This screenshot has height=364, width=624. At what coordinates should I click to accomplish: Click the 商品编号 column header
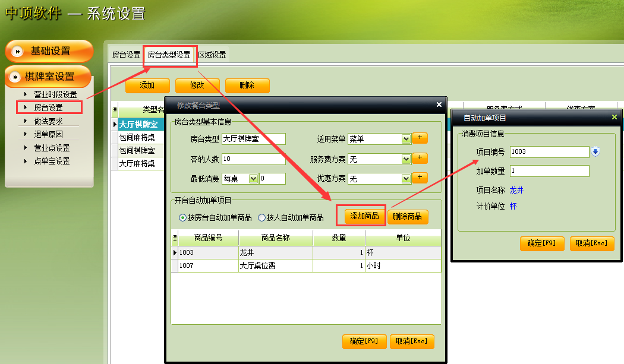click(209, 238)
